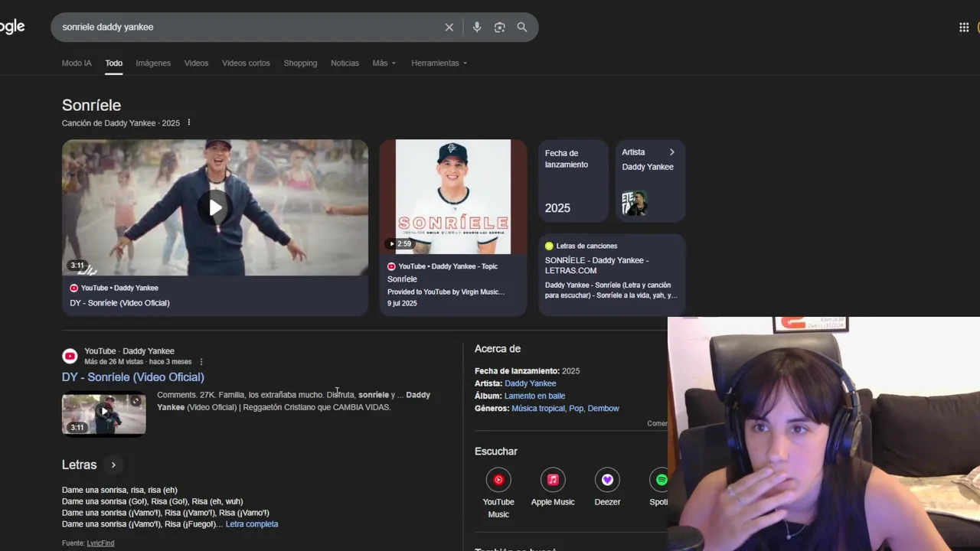This screenshot has width=980, height=551.
Task: Click the Sonríele heading title
Action: pos(91,105)
